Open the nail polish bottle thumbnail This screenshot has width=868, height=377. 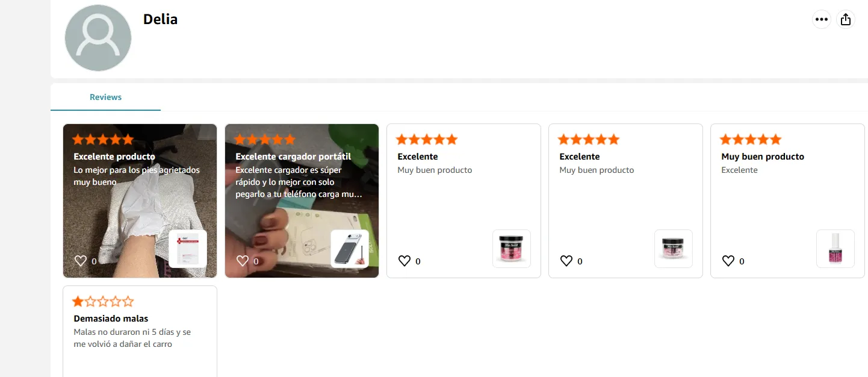pos(835,249)
